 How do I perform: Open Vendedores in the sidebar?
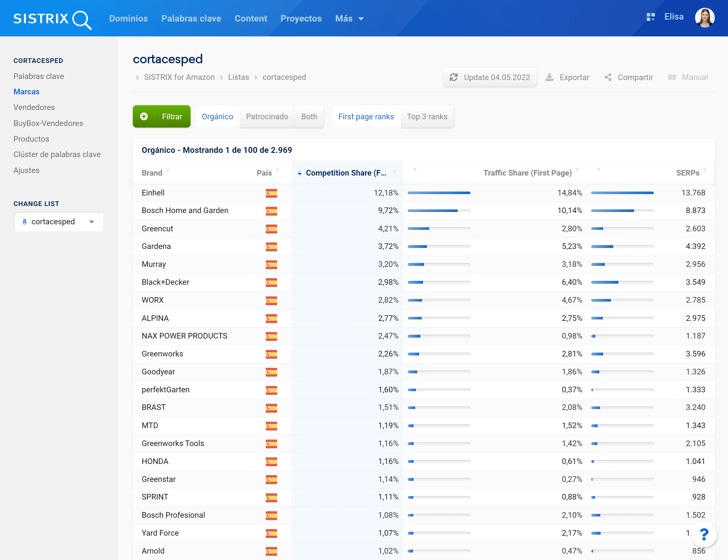34,107
